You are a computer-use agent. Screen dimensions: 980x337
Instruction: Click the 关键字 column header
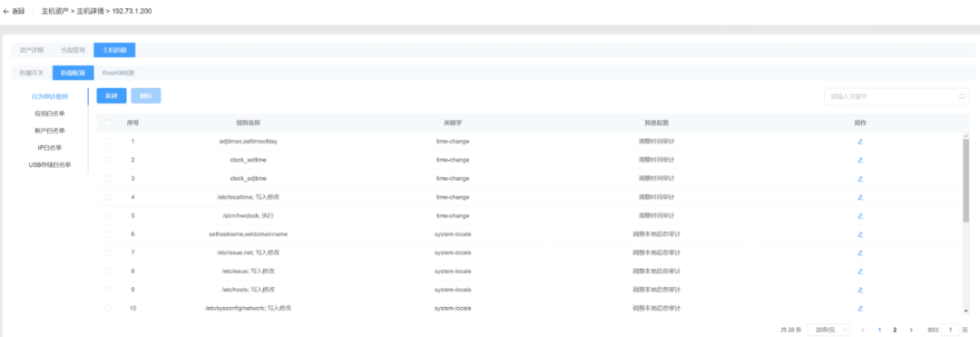pos(453,123)
